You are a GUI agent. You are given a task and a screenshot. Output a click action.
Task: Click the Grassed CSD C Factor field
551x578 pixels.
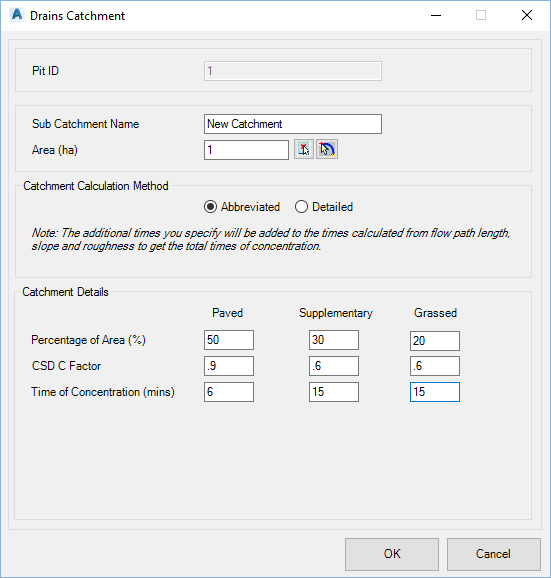click(x=435, y=366)
